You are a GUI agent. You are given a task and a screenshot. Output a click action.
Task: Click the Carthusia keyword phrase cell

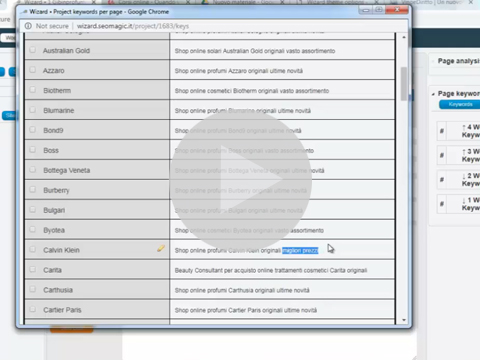tap(282, 290)
